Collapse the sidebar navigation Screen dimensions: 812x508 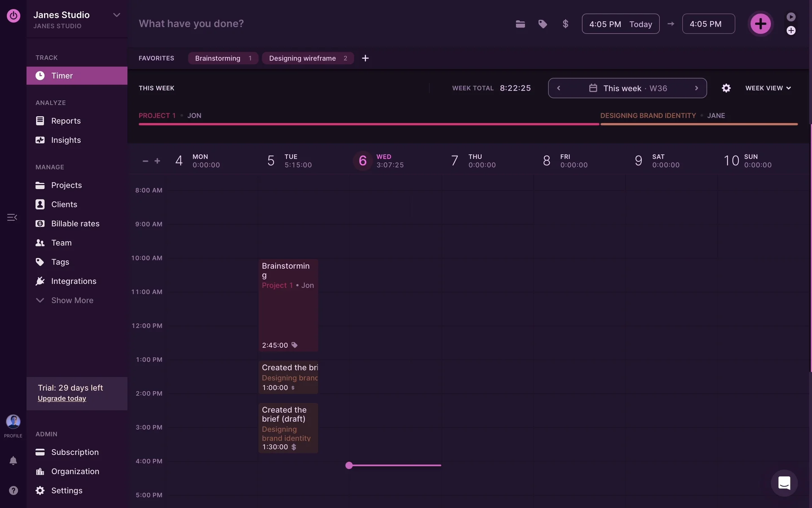pyautogui.click(x=12, y=217)
